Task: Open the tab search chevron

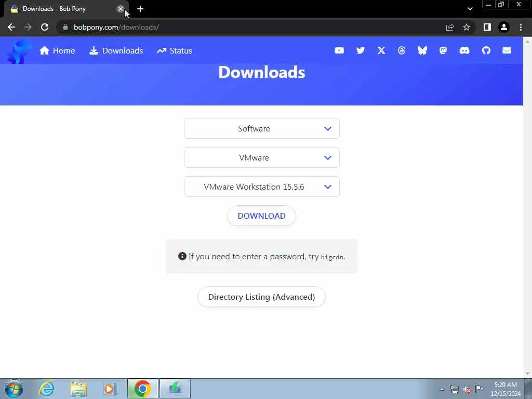Action: (x=470, y=9)
